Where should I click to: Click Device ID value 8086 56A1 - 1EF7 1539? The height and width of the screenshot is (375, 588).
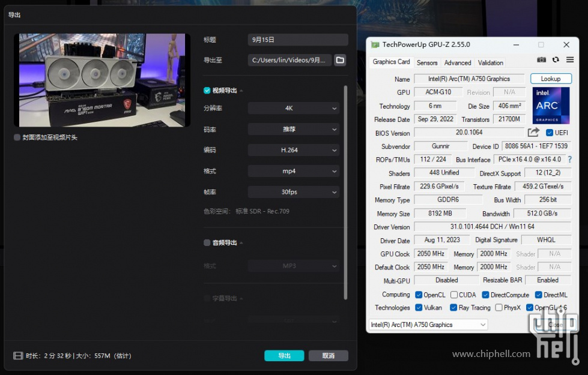tap(536, 146)
